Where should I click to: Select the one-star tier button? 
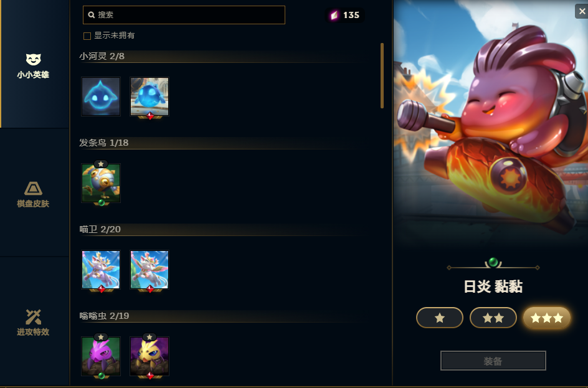click(440, 318)
